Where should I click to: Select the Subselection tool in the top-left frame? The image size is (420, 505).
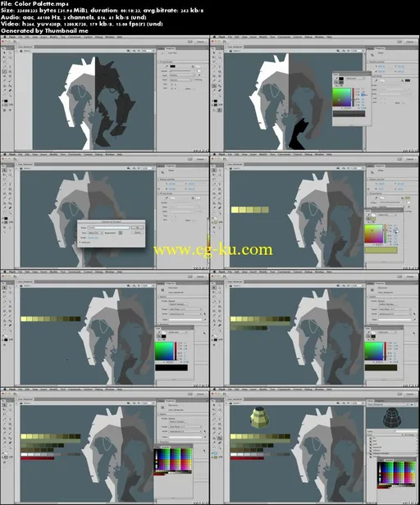[x=11, y=52]
